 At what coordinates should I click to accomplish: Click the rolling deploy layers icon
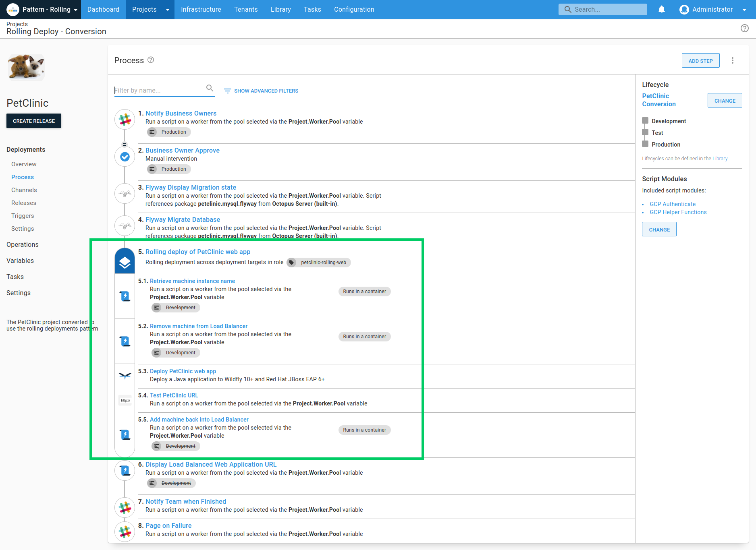tap(125, 262)
